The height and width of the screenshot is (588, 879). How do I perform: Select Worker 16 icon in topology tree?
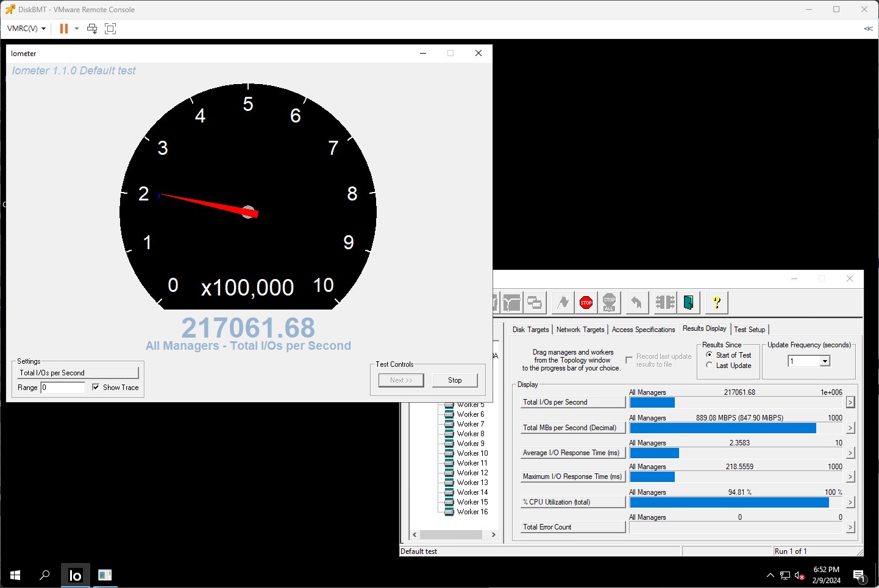pos(449,512)
